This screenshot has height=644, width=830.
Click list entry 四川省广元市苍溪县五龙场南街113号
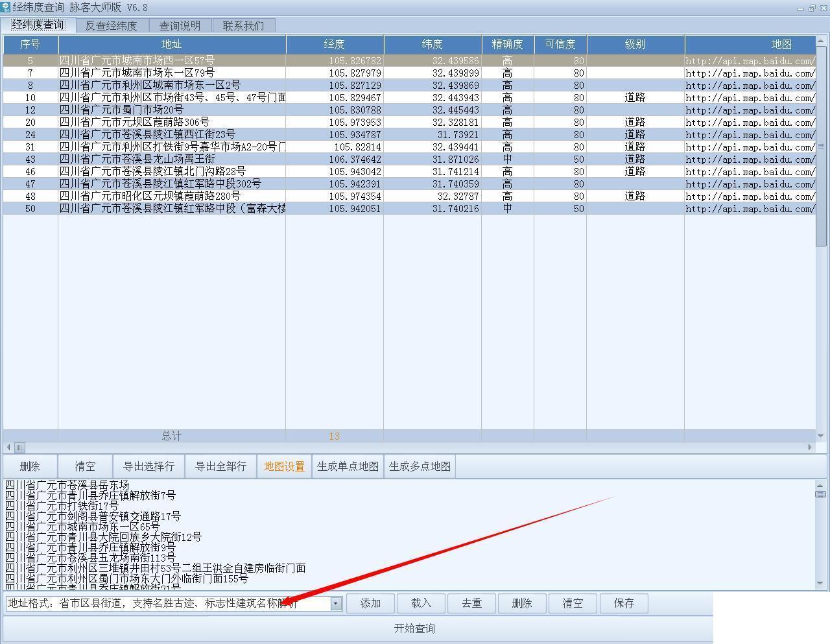click(90, 558)
